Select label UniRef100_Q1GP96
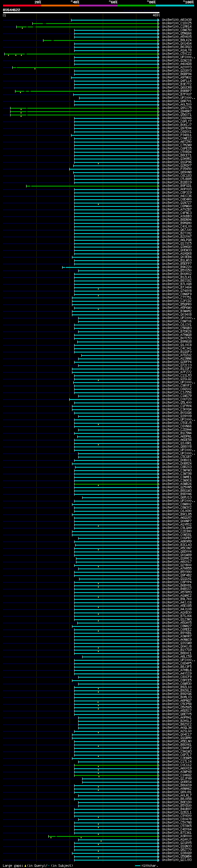 point(176,162)
